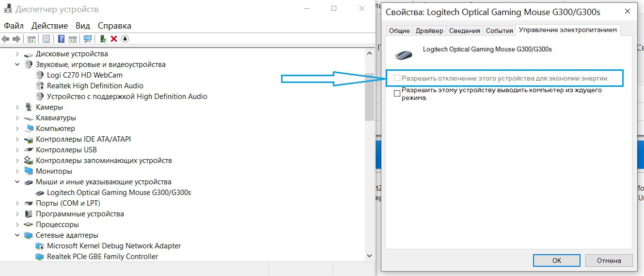Switch to the Сведения tab
The height and width of the screenshot is (276, 644).
click(x=464, y=31)
